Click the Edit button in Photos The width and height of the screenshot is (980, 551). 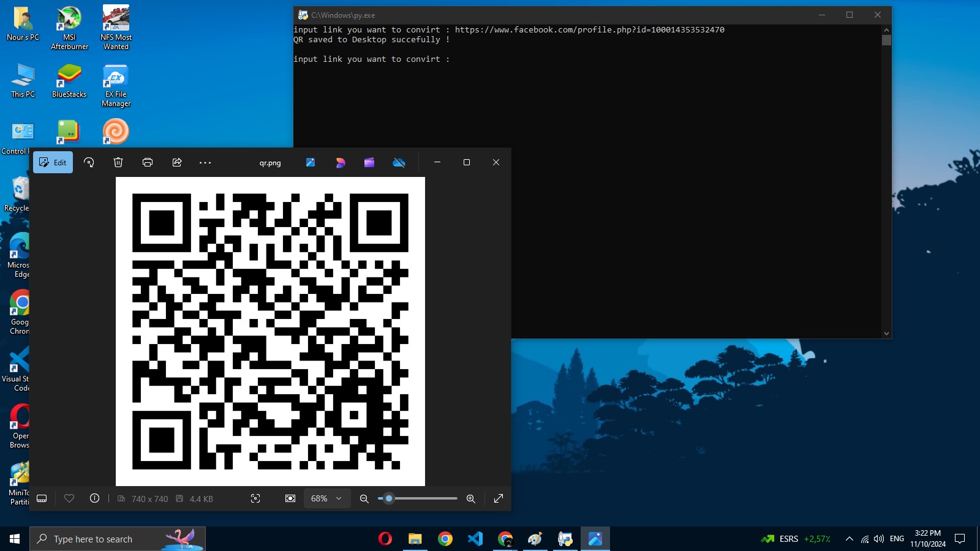53,162
